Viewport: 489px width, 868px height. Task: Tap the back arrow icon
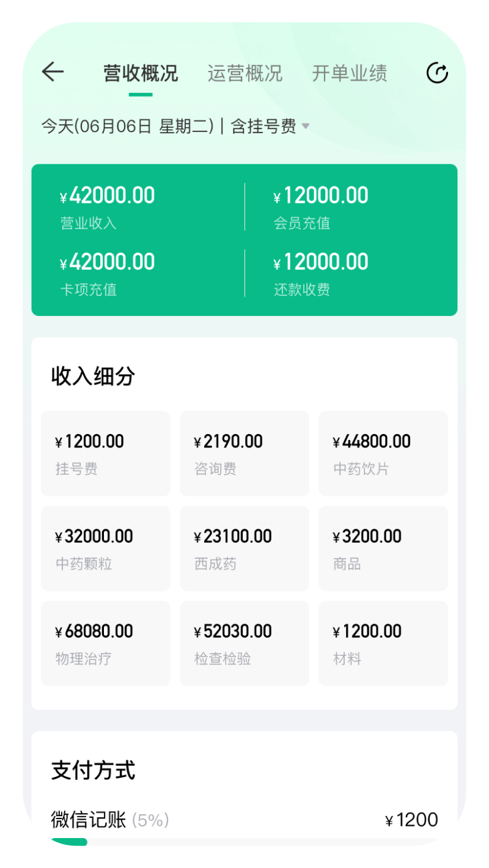[53, 72]
